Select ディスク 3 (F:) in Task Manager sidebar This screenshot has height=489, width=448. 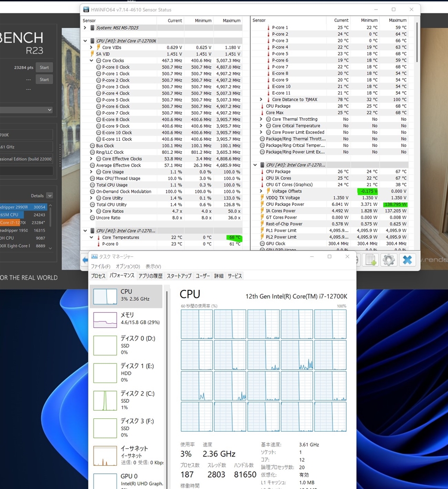pyautogui.click(x=127, y=427)
